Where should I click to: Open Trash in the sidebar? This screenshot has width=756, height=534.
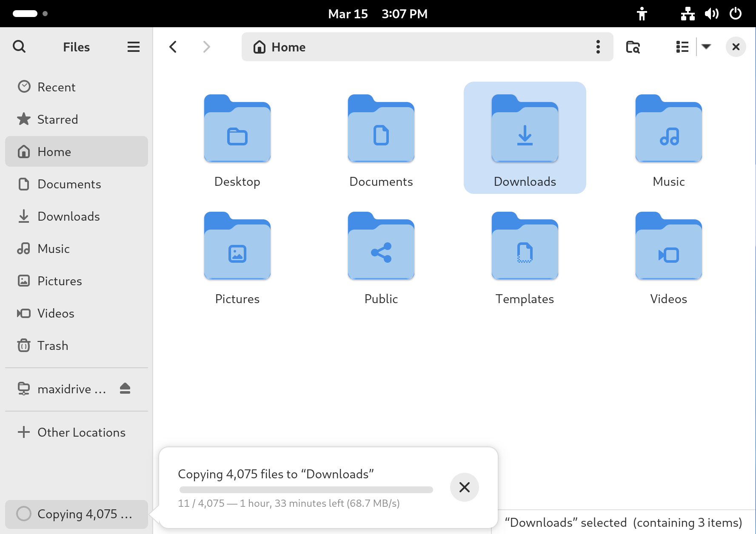(x=53, y=346)
